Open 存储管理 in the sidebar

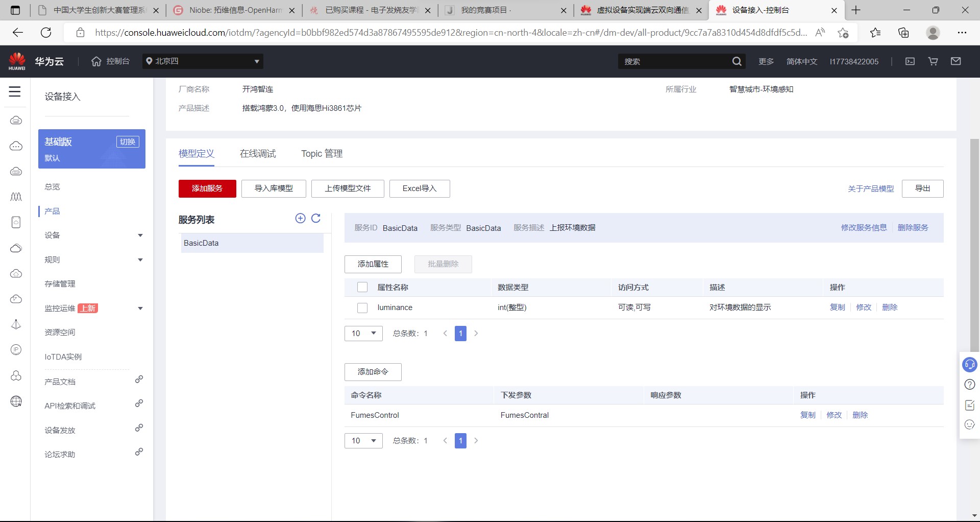pos(60,284)
